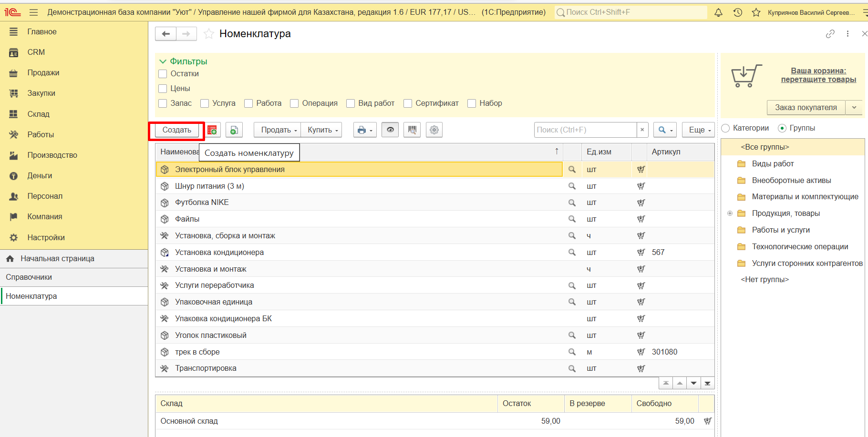Select the Категории radio button
Viewport: 868px width, 437px height.
(x=726, y=128)
